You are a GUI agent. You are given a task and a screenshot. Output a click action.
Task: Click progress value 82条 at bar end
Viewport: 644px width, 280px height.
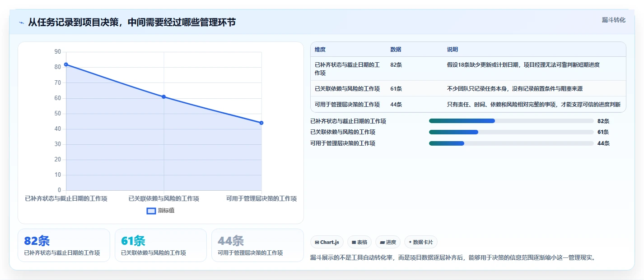click(x=603, y=121)
